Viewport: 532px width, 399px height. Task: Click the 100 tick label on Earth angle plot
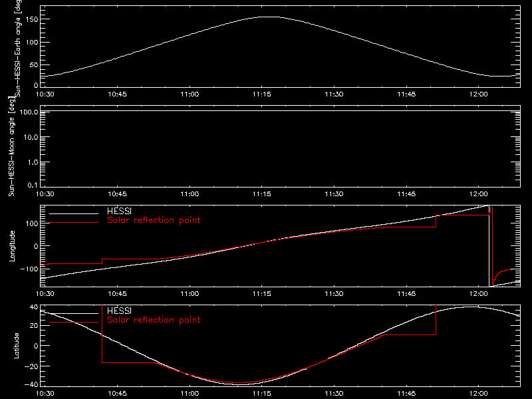coord(33,42)
